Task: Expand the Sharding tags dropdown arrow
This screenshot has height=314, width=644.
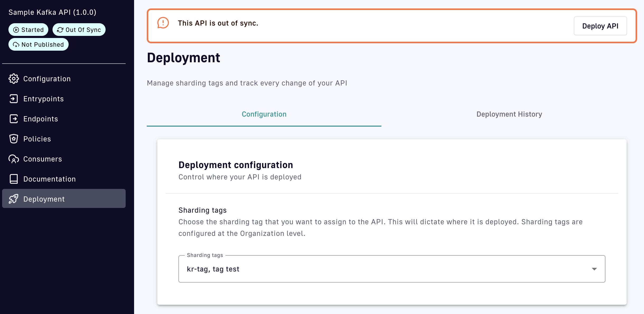Action: point(594,269)
